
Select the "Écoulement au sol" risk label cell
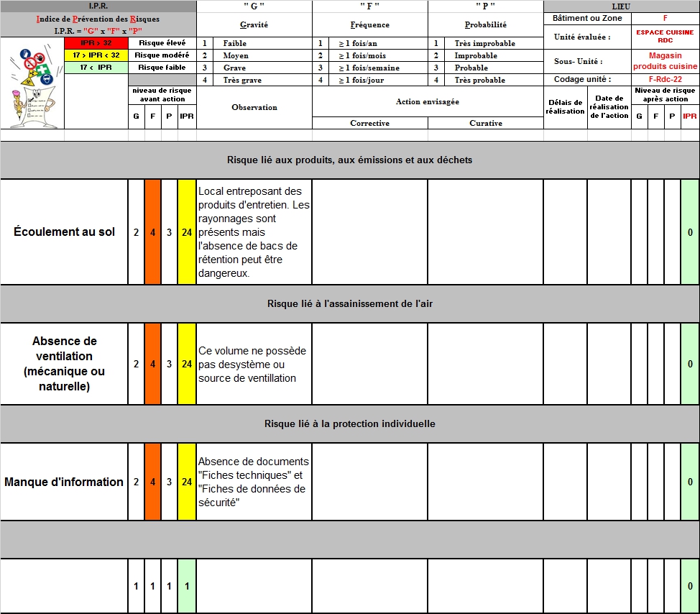[x=64, y=232]
